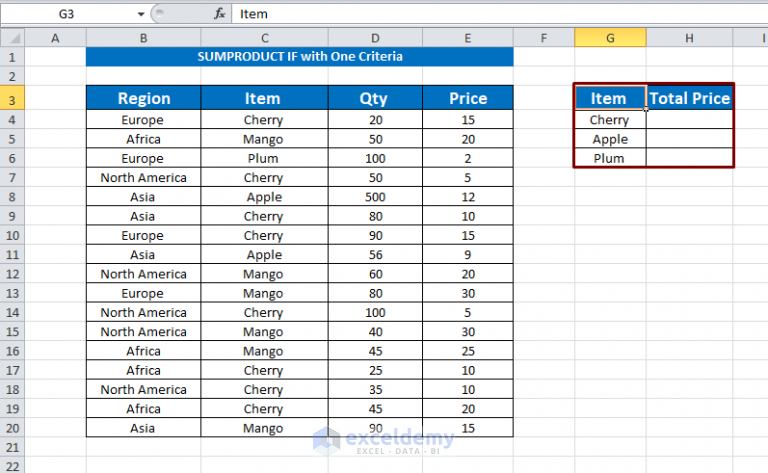Select price '30' in row 13
The height and width of the screenshot is (473, 768).
(x=468, y=293)
